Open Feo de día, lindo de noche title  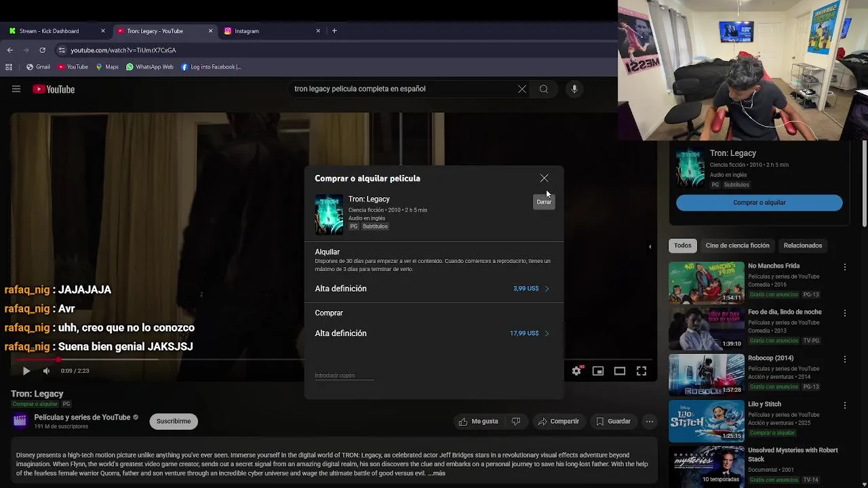click(785, 312)
